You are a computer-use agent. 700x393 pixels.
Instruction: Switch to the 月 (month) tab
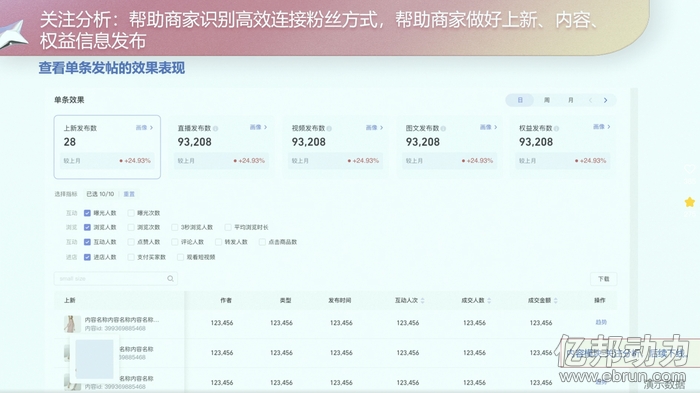pos(571,100)
